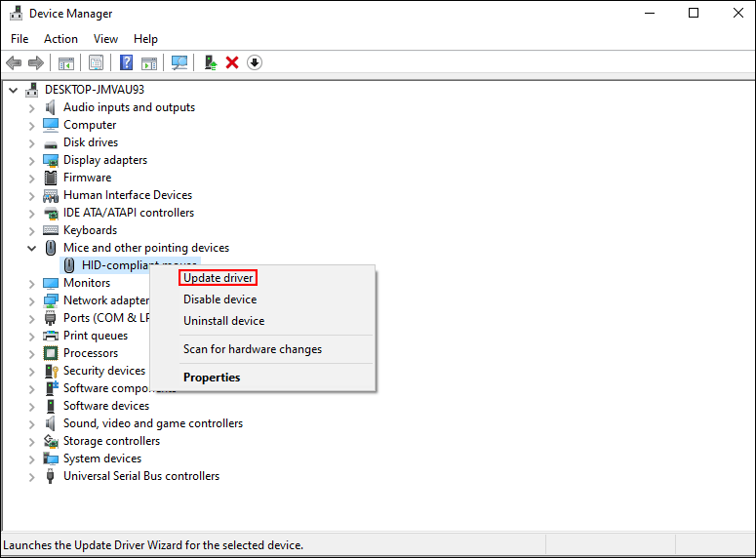756x558 pixels.
Task: Click the Back arrow toolbar icon
Action: click(x=14, y=62)
